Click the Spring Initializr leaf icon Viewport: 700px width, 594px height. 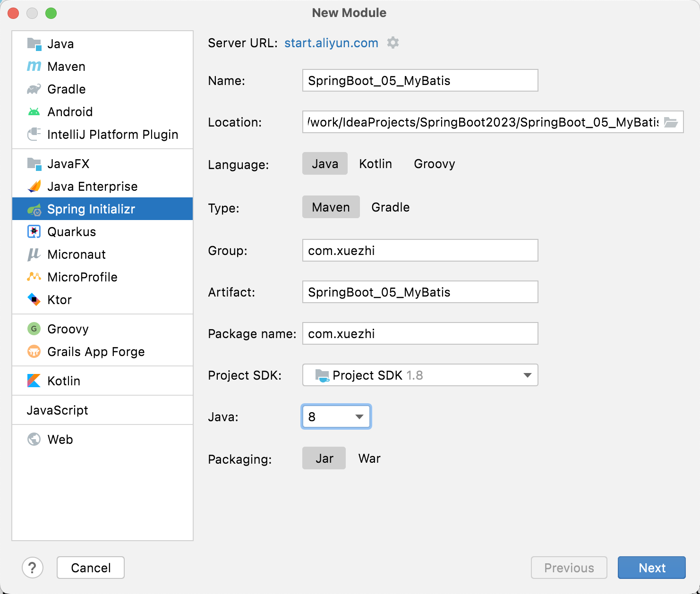(x=34, y=209)
